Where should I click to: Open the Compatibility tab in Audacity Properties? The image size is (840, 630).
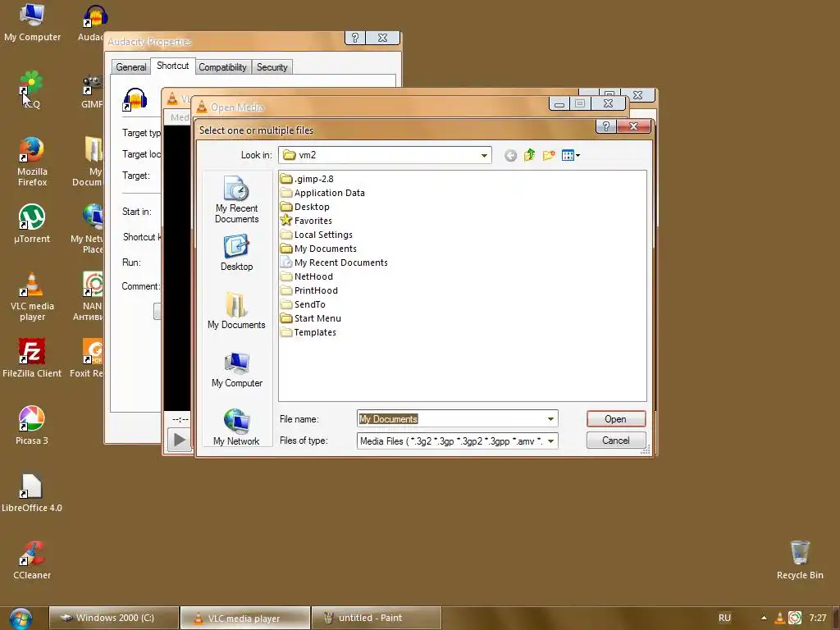(222, 67)
